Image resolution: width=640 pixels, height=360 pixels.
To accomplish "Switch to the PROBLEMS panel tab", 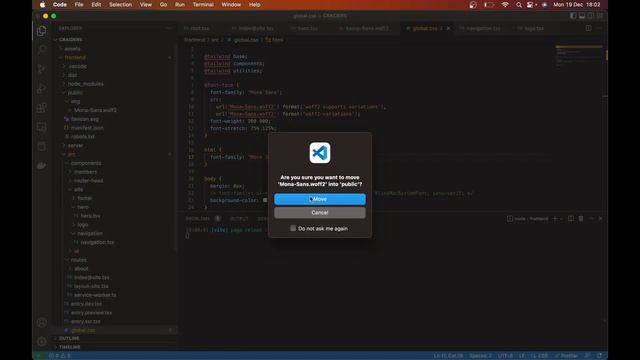I will [x=198, y=219].
